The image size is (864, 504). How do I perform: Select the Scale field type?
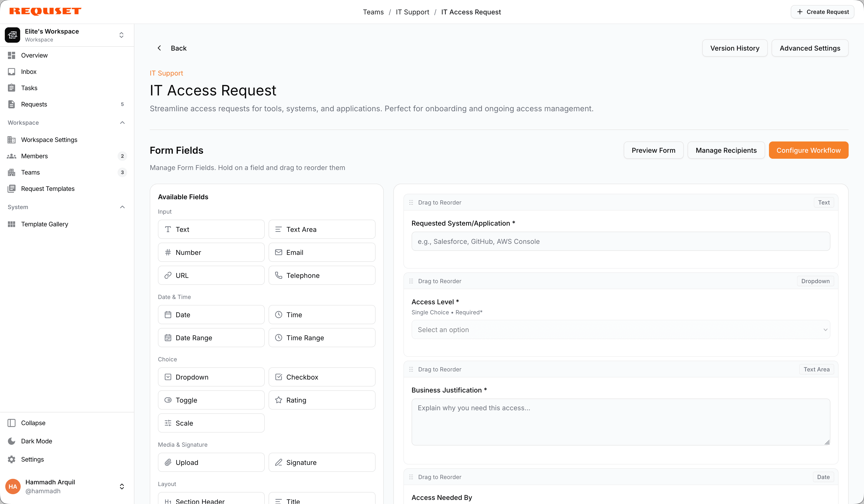[211, 423]
